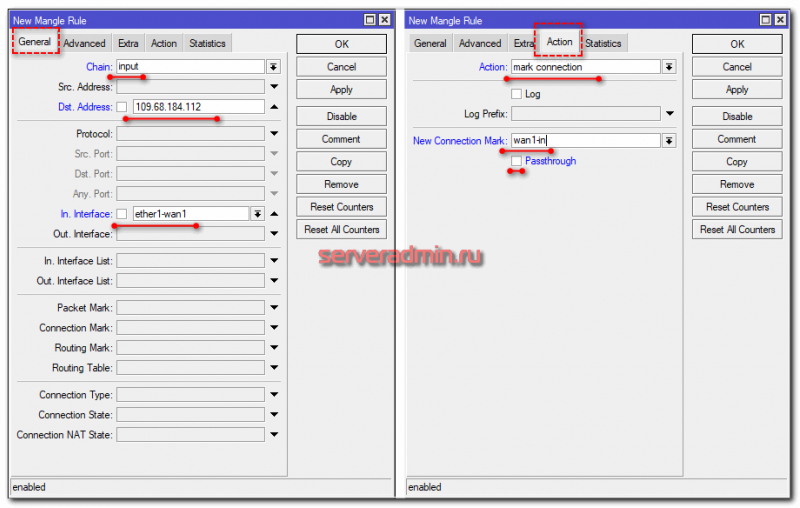The height and width of the screenshot is (508, 800).
Task: Switch to Extra tab in left window
Action: pyautogui.click(x=128, y=43)
